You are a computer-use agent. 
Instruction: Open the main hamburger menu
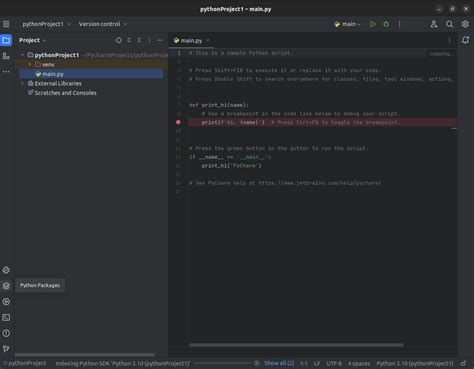(6, 24)
